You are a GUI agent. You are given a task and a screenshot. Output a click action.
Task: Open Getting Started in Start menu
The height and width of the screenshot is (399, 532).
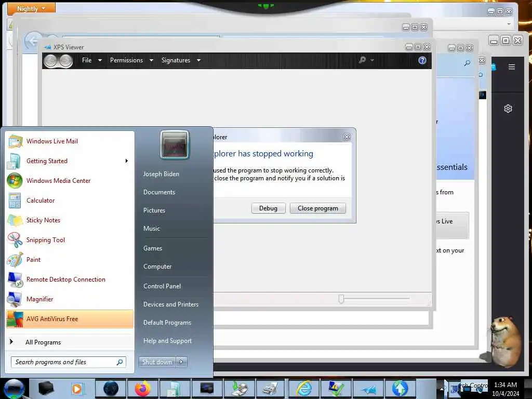(70, 161)
